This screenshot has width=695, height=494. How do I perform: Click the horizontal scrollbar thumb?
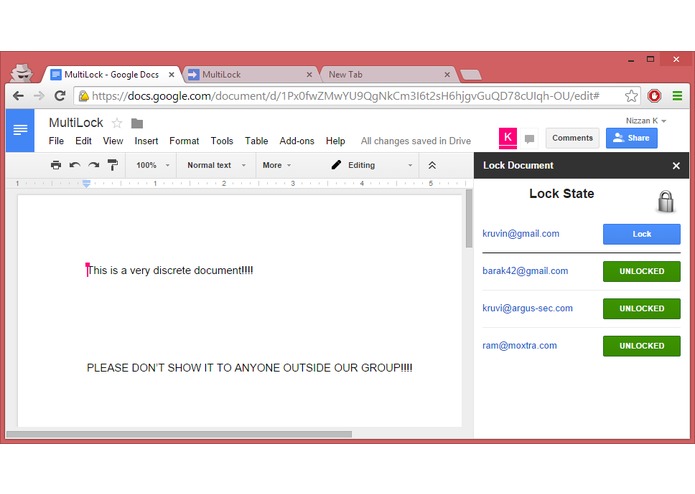179,434
